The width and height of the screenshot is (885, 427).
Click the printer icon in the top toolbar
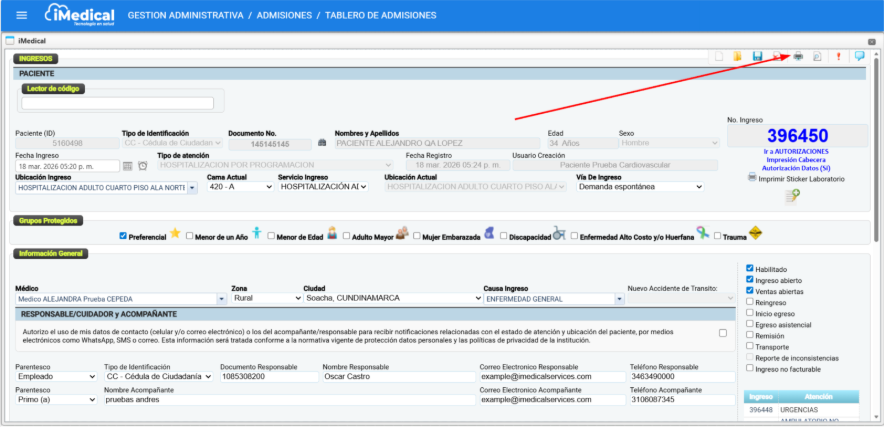(x=798, y=57)
